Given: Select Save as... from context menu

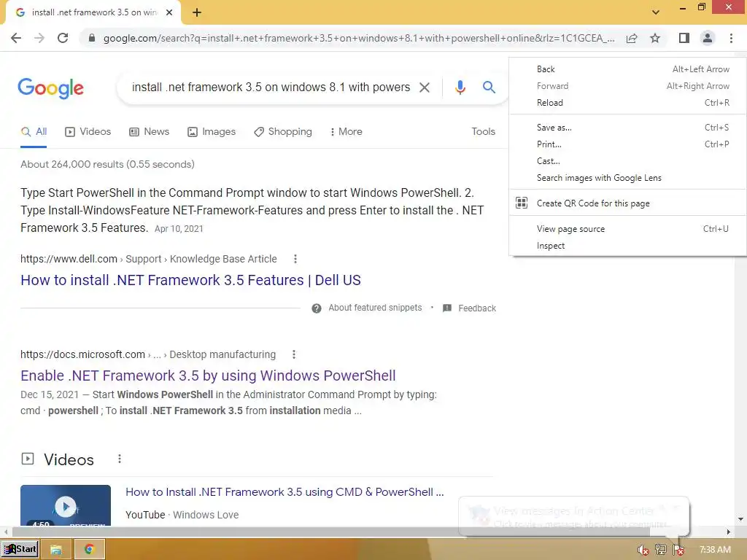Looking at the screenshot, I should 627,128.
